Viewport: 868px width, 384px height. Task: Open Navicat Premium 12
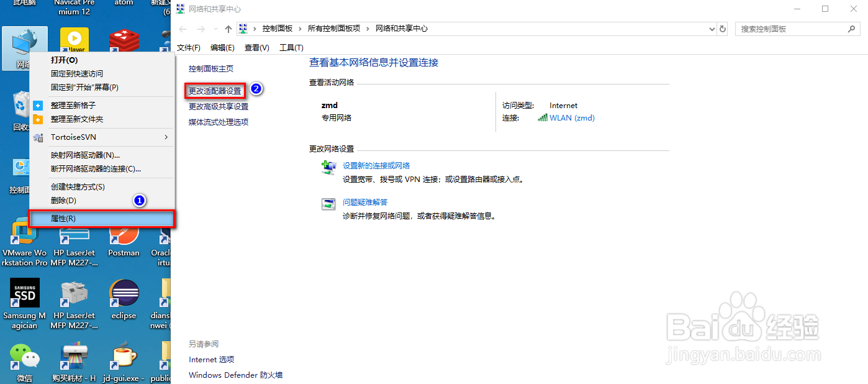click(74, 6)
